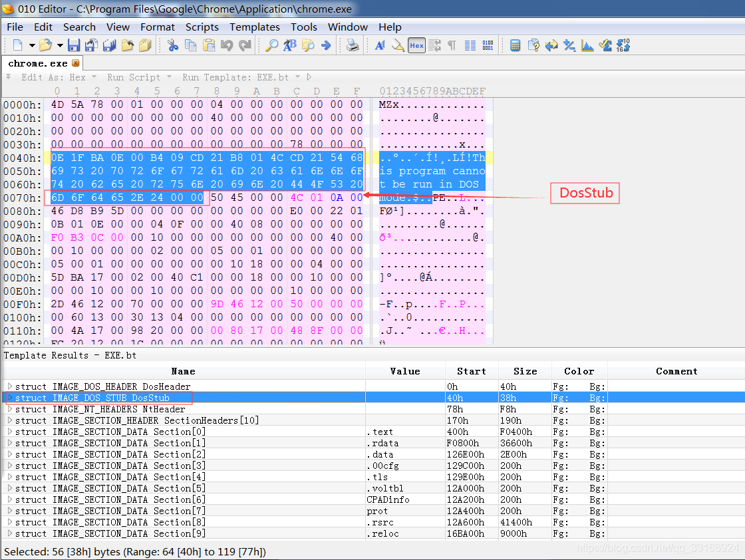Screen dimensions: 745x560
Task: Click the Undo arrow icon
Action: click(227, 45)
